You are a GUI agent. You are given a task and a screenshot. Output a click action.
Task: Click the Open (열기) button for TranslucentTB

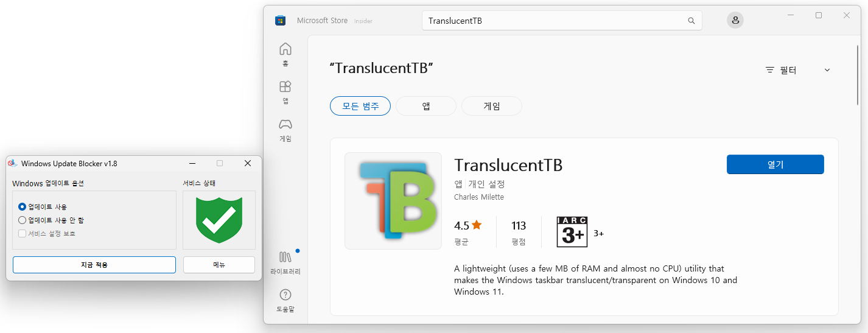click(x=775, y=164)
